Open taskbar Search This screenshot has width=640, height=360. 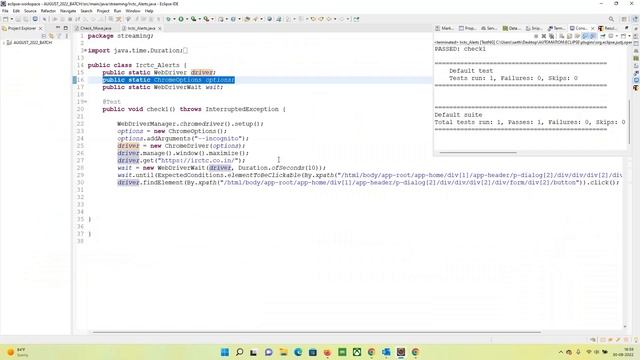(240, 352)
